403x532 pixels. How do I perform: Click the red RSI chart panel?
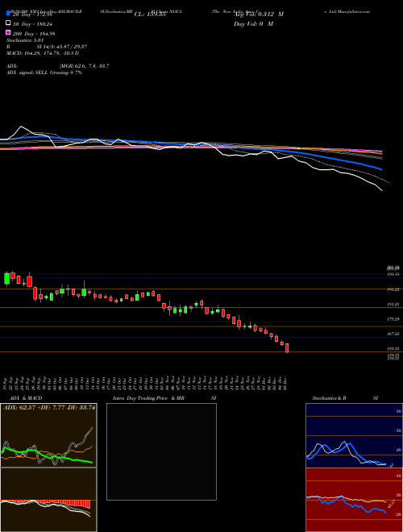(354, 500)
